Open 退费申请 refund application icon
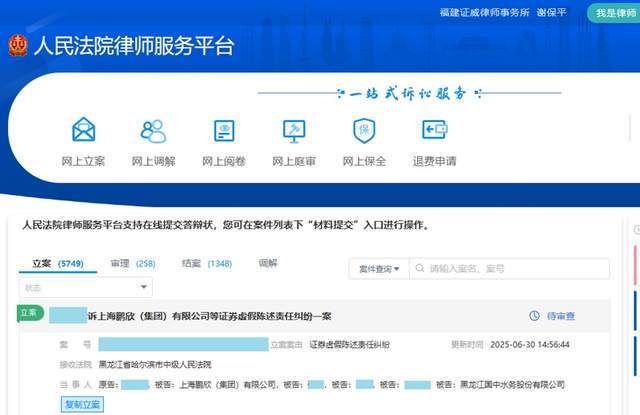Image resolution: width=640 pixels, height=415 pixels. pyautogui.click(x=434, y=131)
